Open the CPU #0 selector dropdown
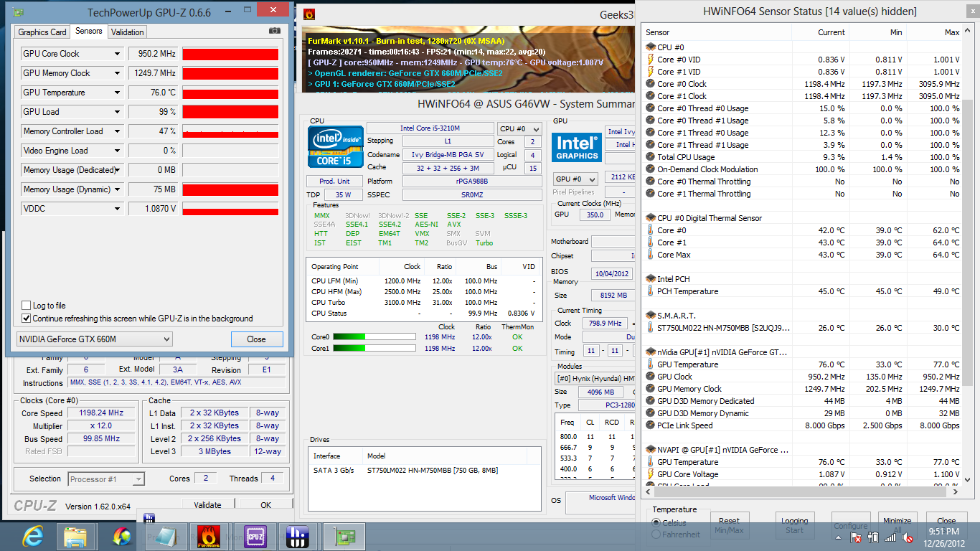Screen dimensions: 980x551 (518, 128)
